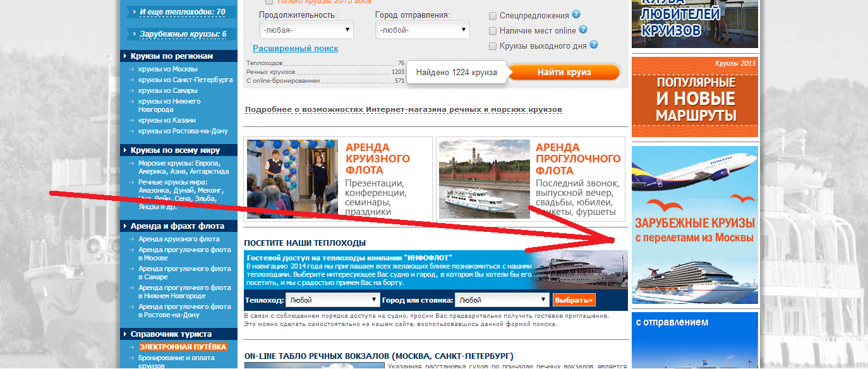Open Аренда прогулочного флота в Ростове-на-Дону
The height and width of the screenshot is (369, 868).
[x=184, y=310]
